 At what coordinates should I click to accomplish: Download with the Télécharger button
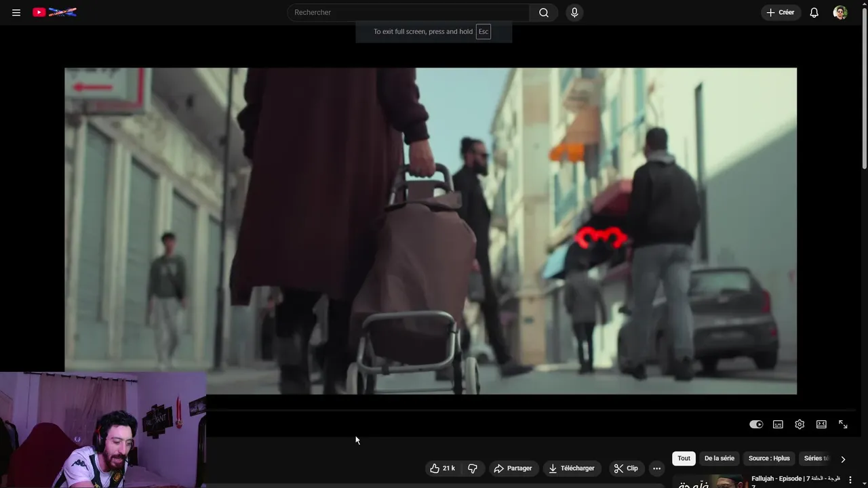[x=572, y=468]
